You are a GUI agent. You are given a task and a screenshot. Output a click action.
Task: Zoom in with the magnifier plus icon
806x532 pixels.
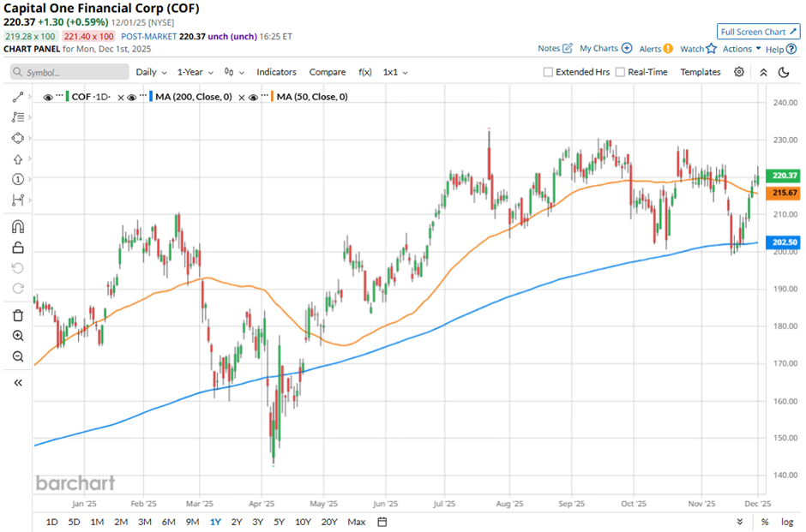point(17,336)
